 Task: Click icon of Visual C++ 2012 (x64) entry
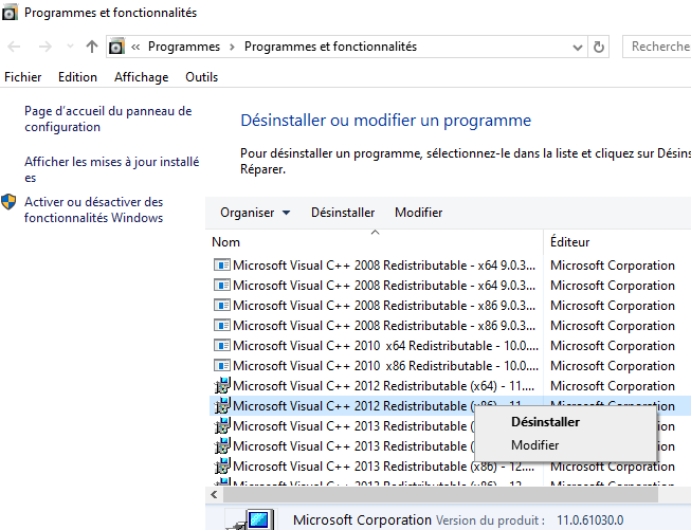pyautogui.click(x=222, y=386)
